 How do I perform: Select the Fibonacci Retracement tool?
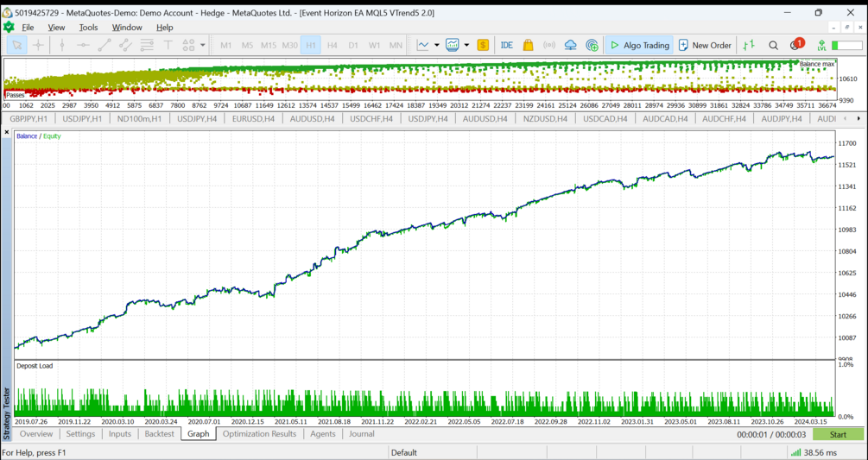147,46
